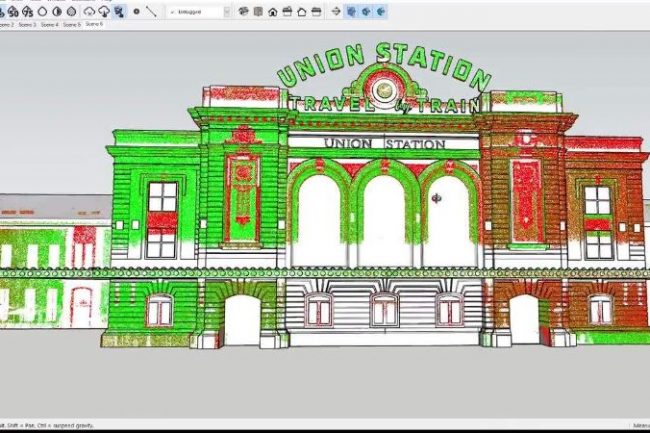Switch to the Iso view
This screenshot has height=433, width=650.
point(245,11)
